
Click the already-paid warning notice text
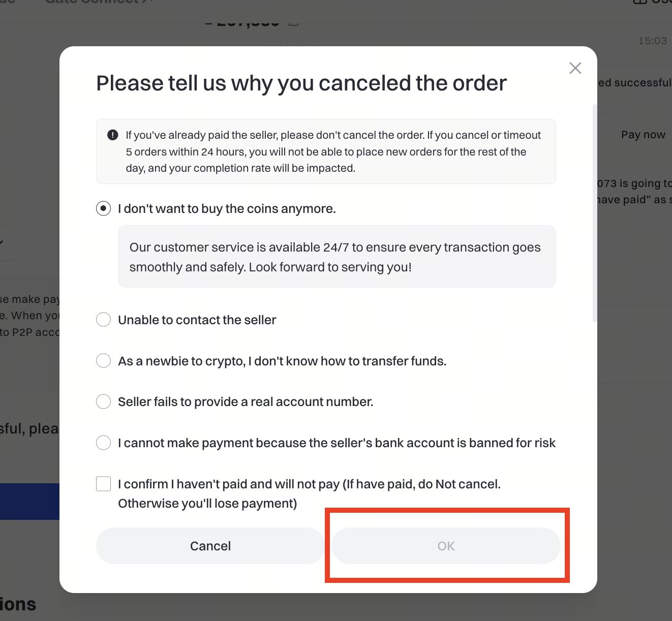tap(333, 151)
